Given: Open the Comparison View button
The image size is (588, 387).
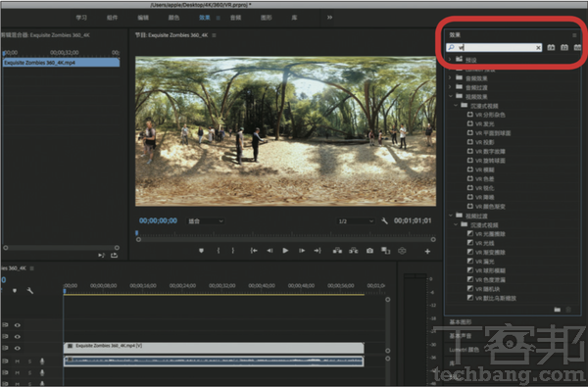Looking at the screenshot, I should [x=386, y=251].
